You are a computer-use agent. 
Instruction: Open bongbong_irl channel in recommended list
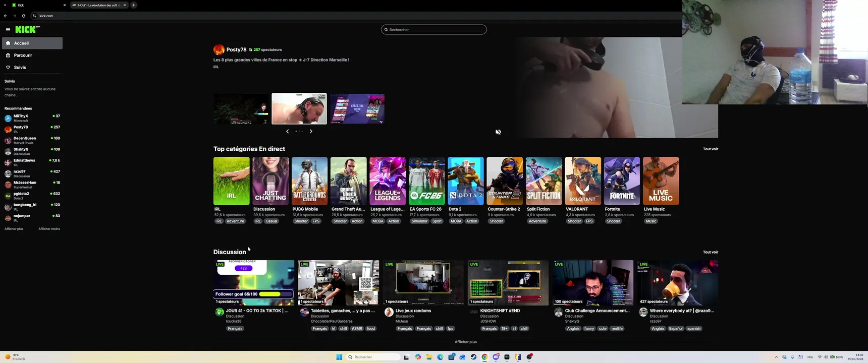pos(32,207)
